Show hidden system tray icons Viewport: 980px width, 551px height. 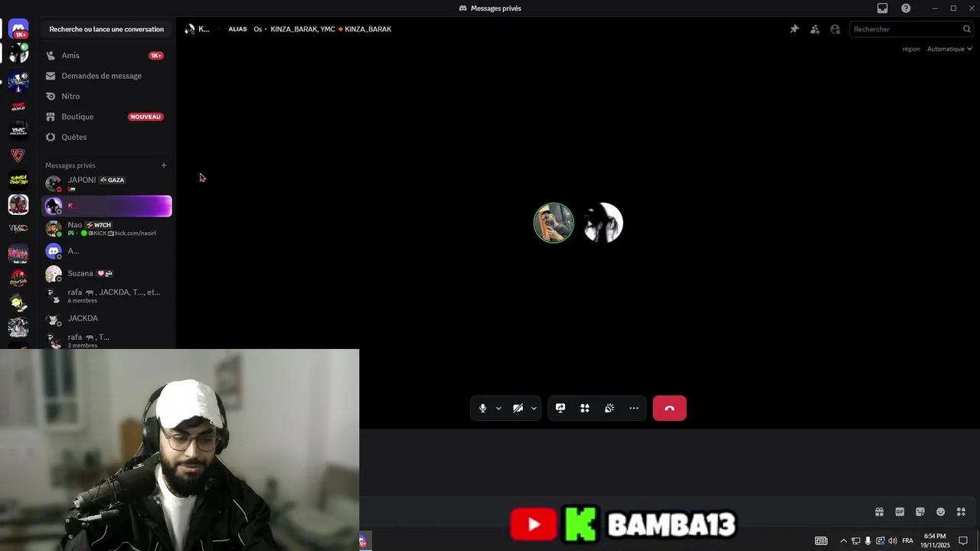(x=844, y=541)
